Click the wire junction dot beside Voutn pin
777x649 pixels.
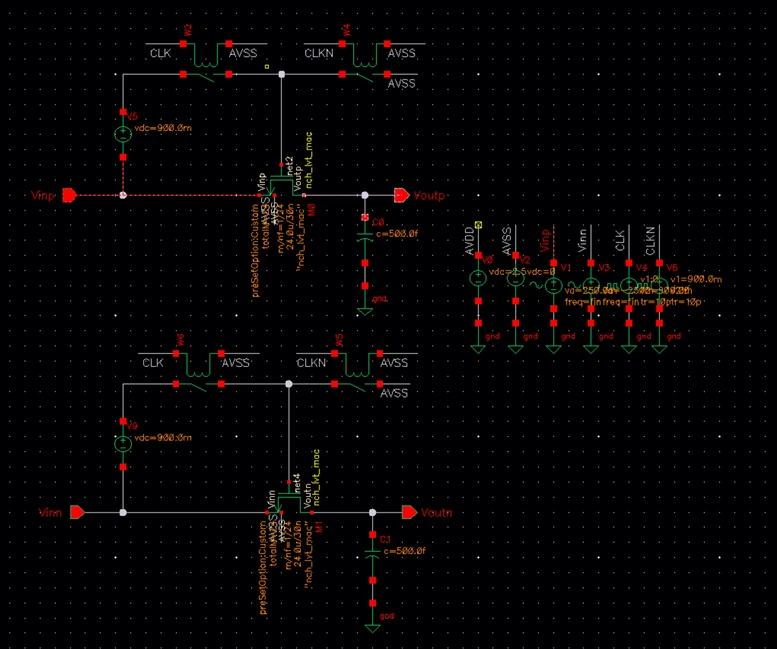372,512
